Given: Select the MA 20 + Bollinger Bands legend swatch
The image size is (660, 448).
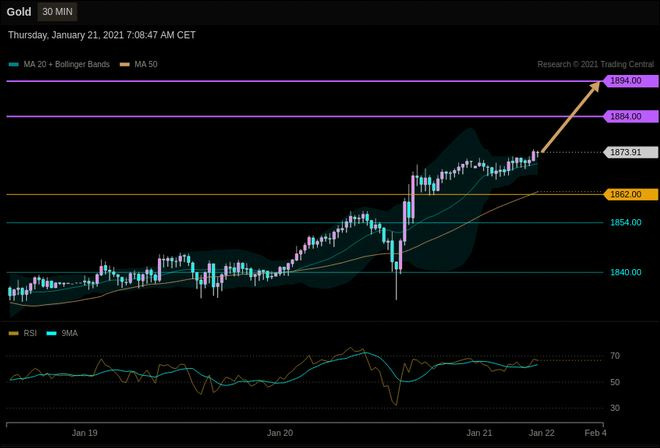Looking at the screenshot, I should click(x=13, y=64).
